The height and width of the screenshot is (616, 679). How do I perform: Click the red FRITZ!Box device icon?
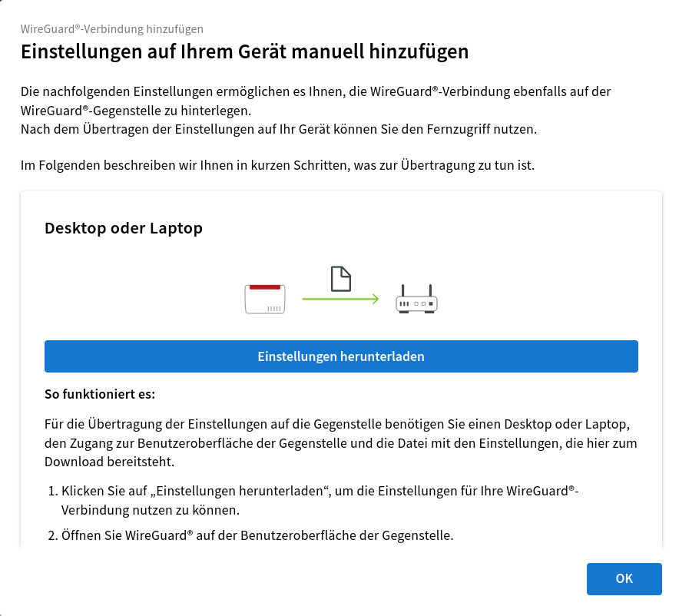pyautogui.click(x=265, y=298)
